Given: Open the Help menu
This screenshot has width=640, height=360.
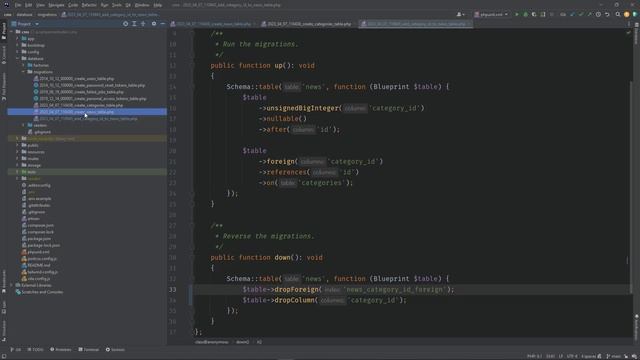Looking at the screenshot, I should (158, 5).
